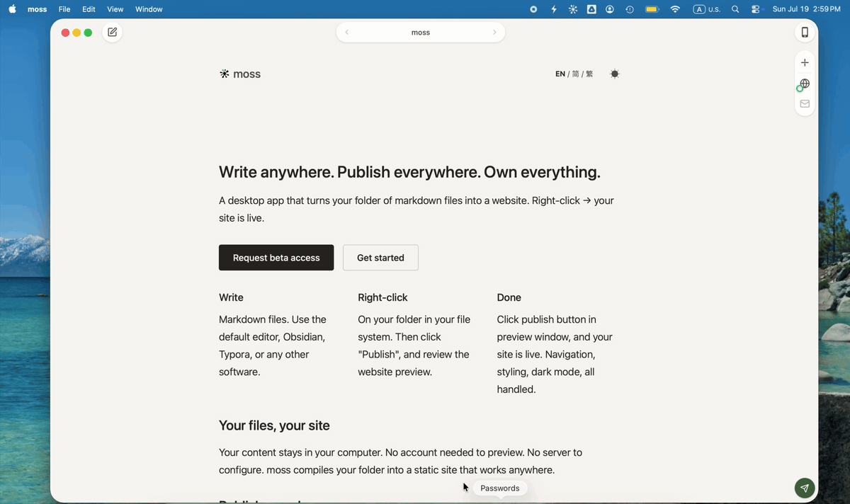Image resolution: width=850 pixels, height=504 pixels.
Task: Click the date and time clock
Action: point(806,9)
